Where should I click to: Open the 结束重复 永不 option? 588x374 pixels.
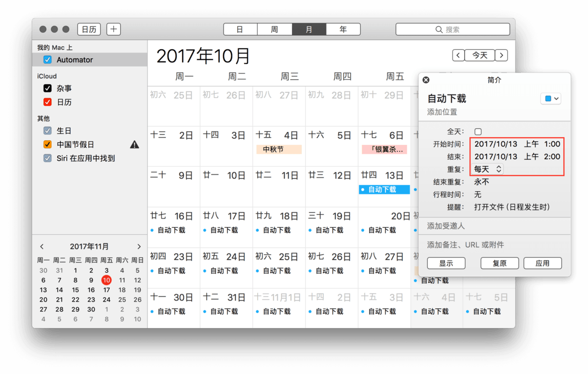481,182
